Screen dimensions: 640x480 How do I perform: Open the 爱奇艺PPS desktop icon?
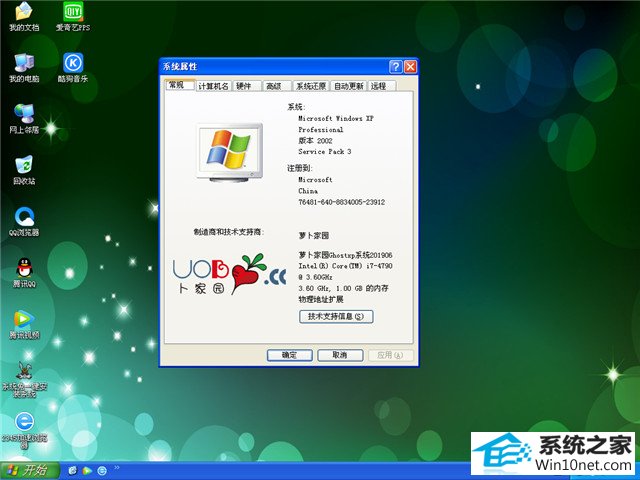point(73,16)
